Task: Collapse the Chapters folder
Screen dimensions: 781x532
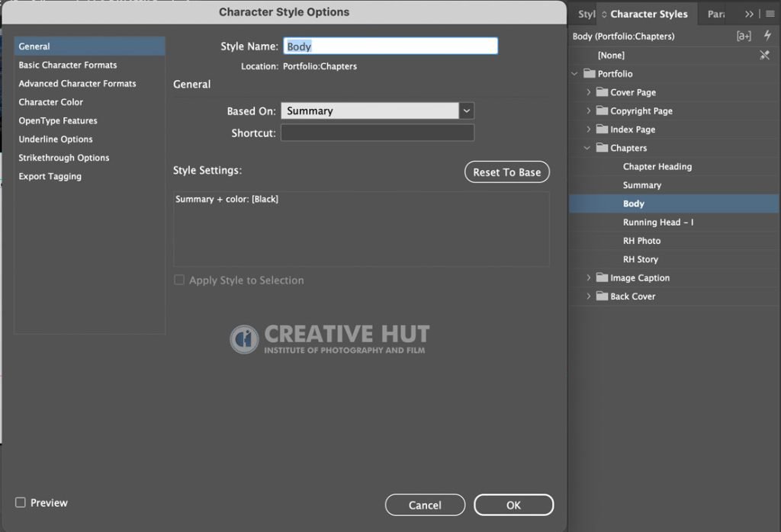Action: coord(587,148)
